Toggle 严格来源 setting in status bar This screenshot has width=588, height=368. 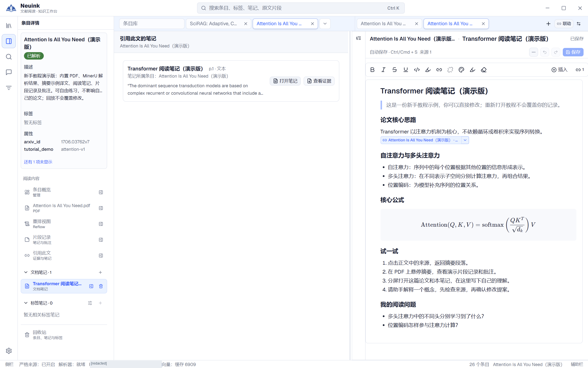click(37, 364)
